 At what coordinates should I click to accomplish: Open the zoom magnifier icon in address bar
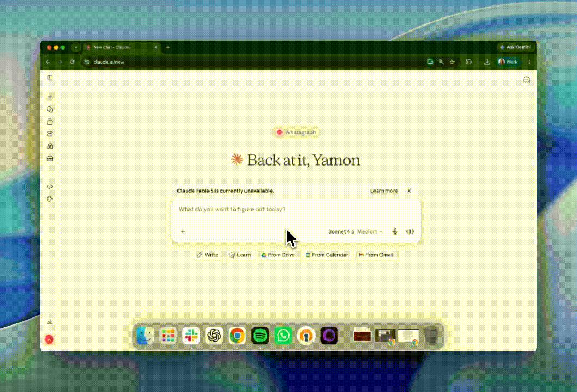pyautogui.click(x=441, y=62)
